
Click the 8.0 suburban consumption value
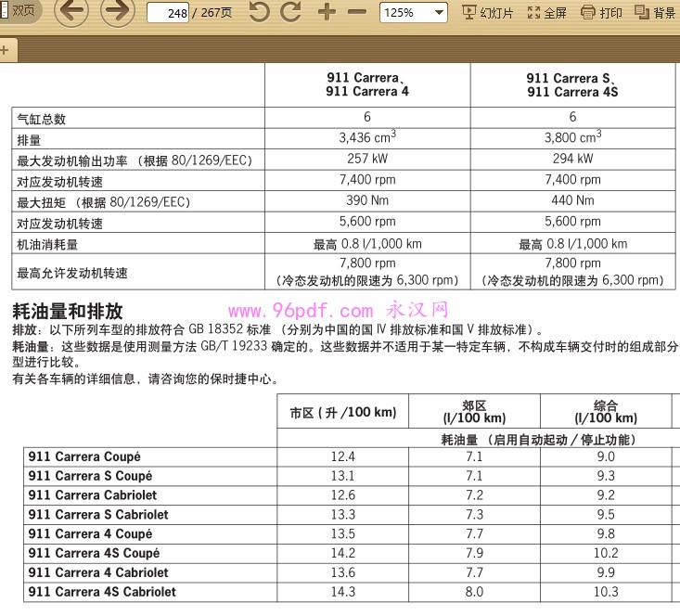(x=474, y=592)
